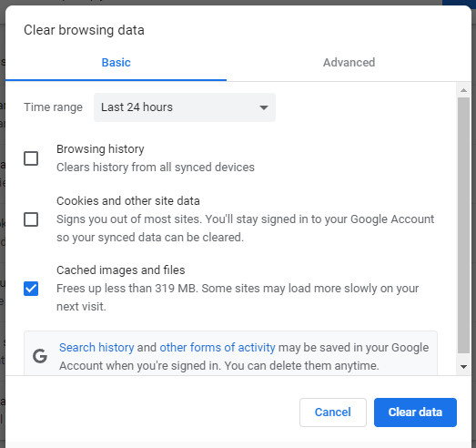The image size is (476, 448).
Task: Open the Search history link
Action: [96, 348]
